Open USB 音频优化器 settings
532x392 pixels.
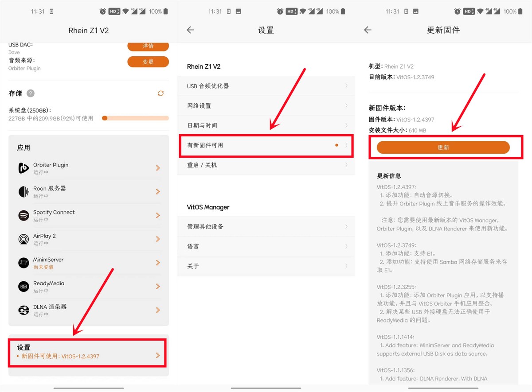pyautogui.click(x=266, y=86)
